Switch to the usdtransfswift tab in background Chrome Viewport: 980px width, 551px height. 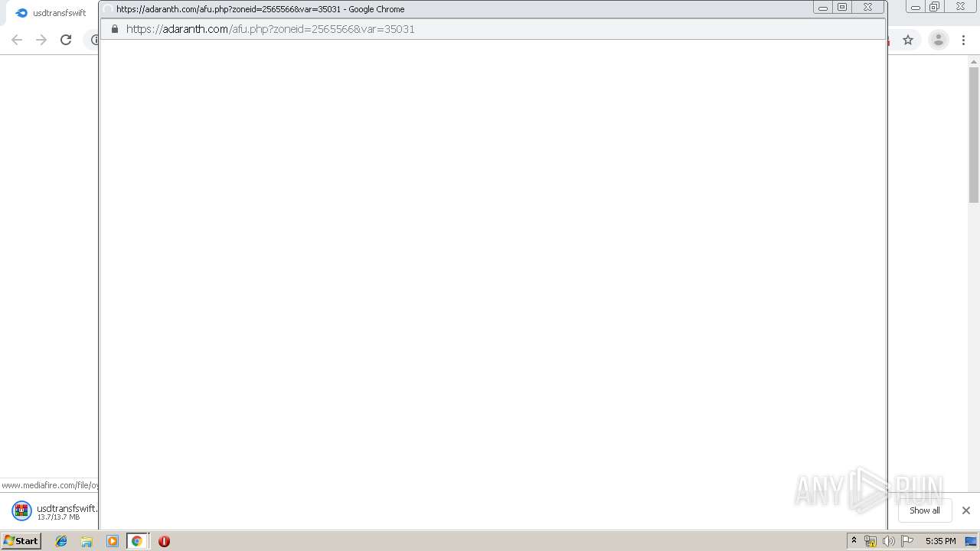[x=51, y=13]
